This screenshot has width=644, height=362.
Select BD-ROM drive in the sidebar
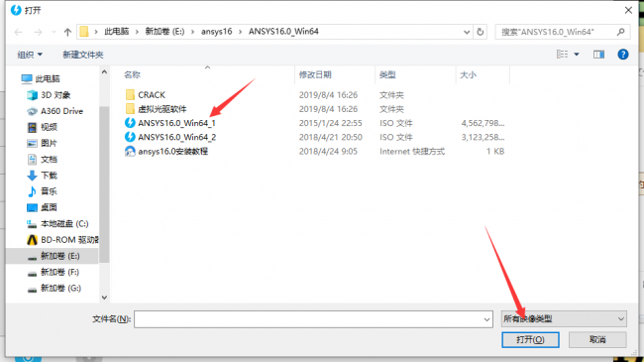62,240
